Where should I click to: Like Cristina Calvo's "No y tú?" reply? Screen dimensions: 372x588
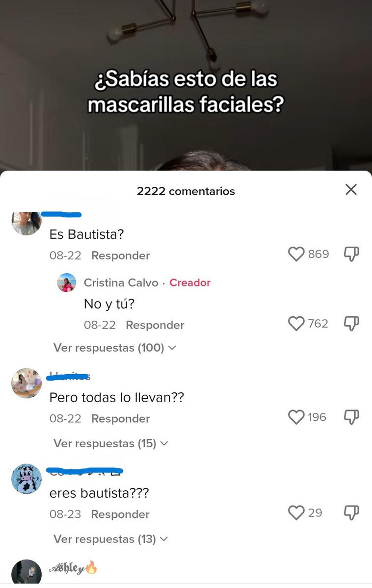click(x=296, y=324)
